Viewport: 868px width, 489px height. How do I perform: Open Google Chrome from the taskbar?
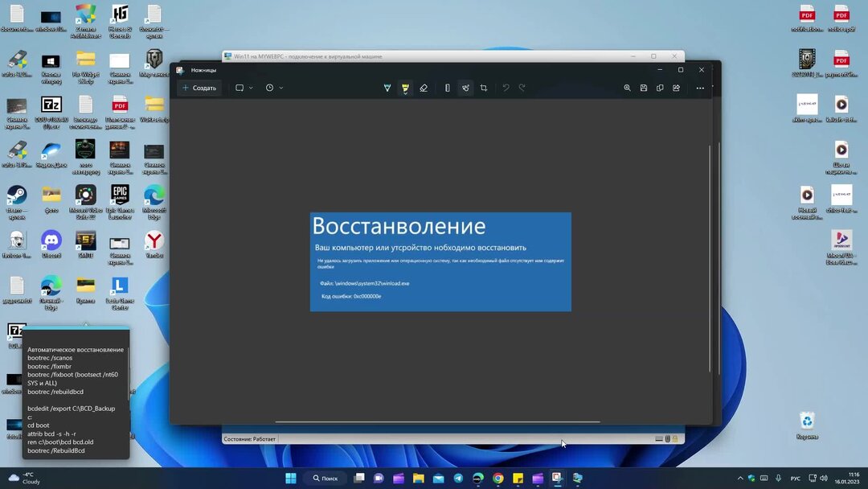click(x=498, y=478)
